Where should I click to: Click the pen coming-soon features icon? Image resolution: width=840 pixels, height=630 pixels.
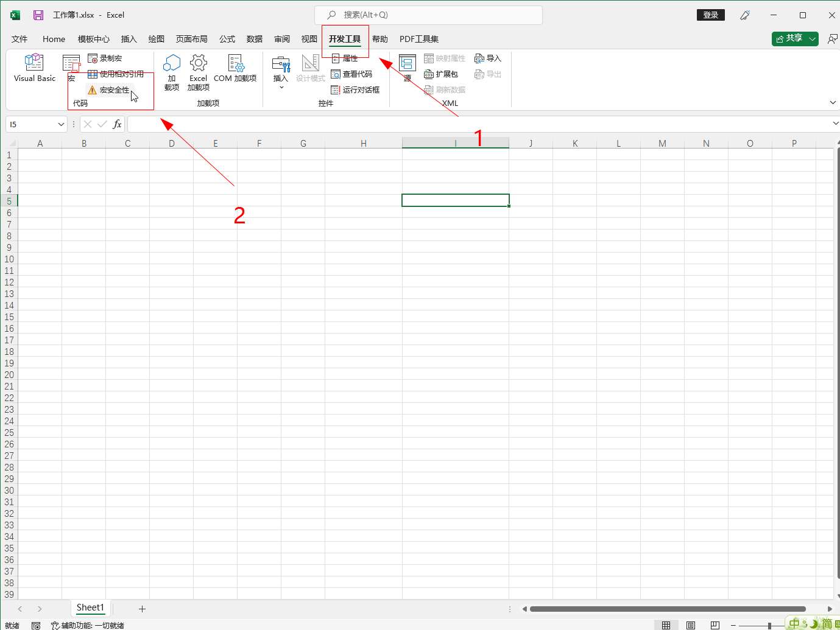pyautogui.click(x=745, y=15)
